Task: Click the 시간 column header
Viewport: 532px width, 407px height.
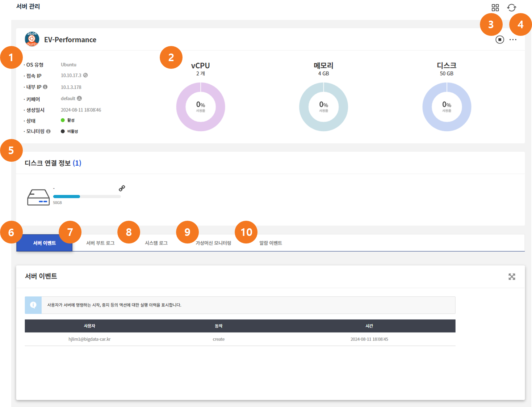Action: 369,326
